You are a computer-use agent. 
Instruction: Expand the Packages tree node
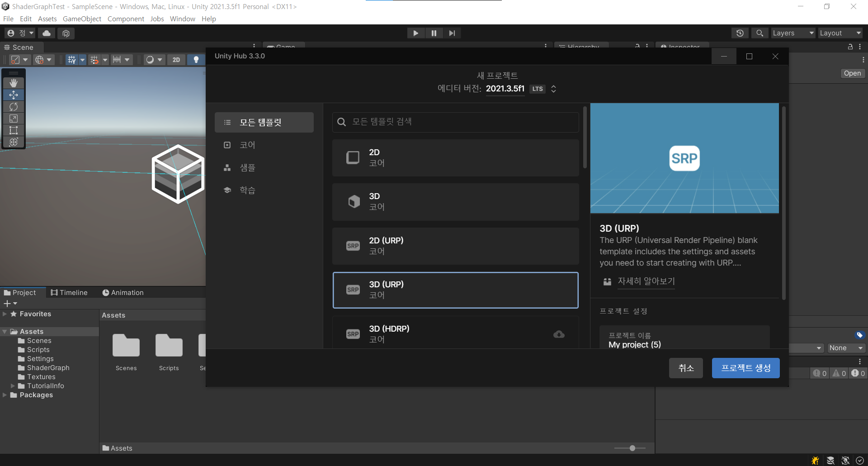(x=5, y=395)
